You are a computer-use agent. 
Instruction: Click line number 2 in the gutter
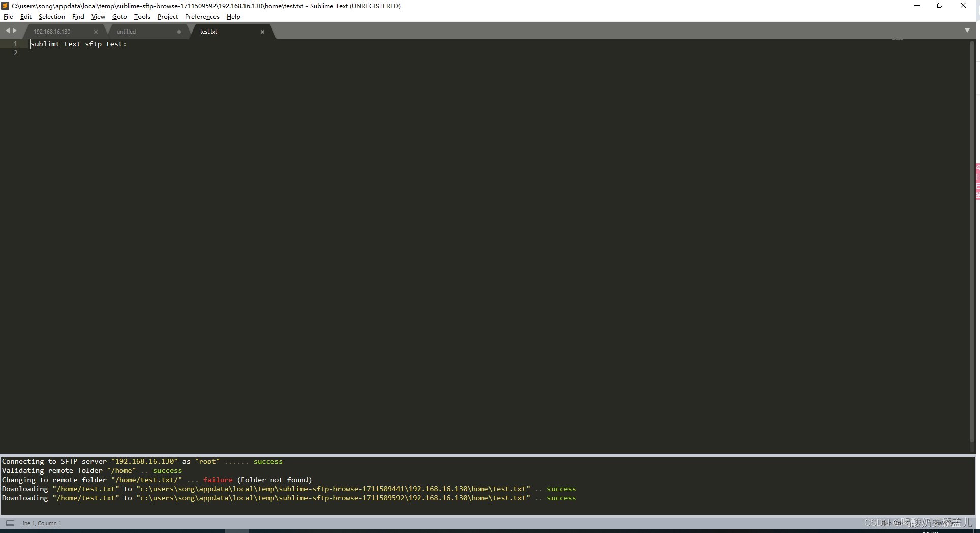coord(16,53)
